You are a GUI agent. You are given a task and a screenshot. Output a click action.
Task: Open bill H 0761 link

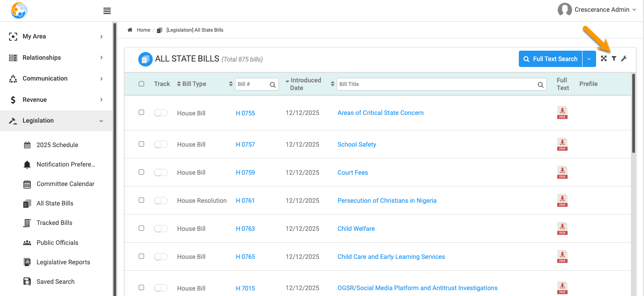point(245,201)
